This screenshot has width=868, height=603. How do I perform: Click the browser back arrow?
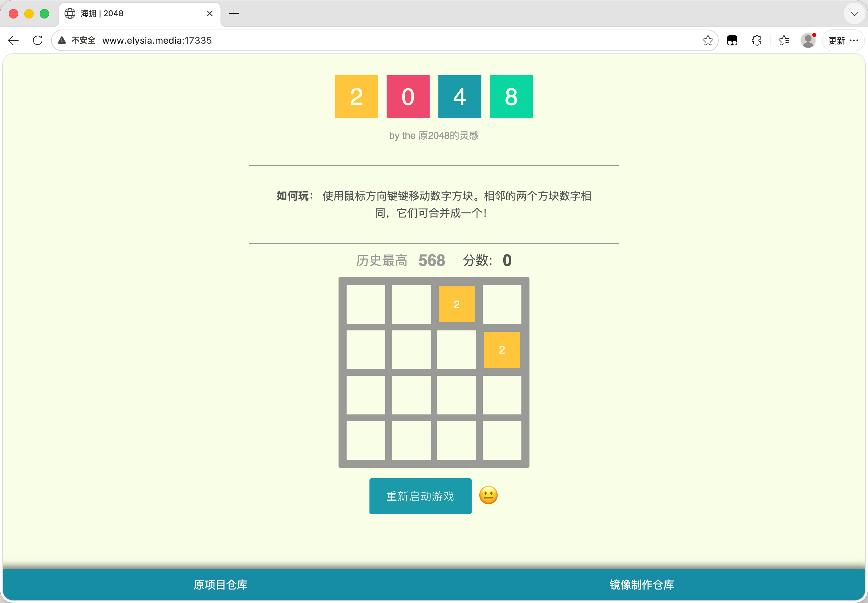tap(13, 40)
